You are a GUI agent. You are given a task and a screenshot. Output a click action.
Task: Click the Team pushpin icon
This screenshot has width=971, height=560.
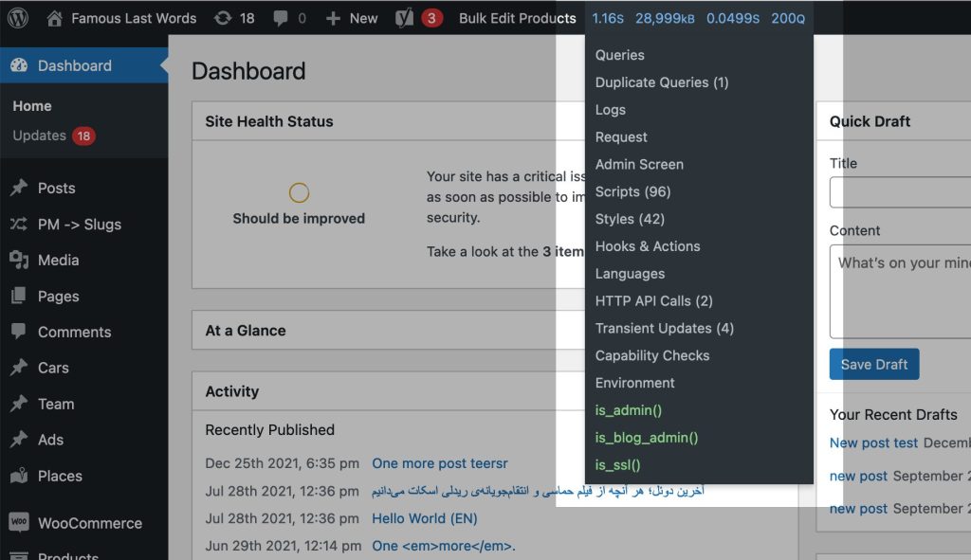pos(19,404)
